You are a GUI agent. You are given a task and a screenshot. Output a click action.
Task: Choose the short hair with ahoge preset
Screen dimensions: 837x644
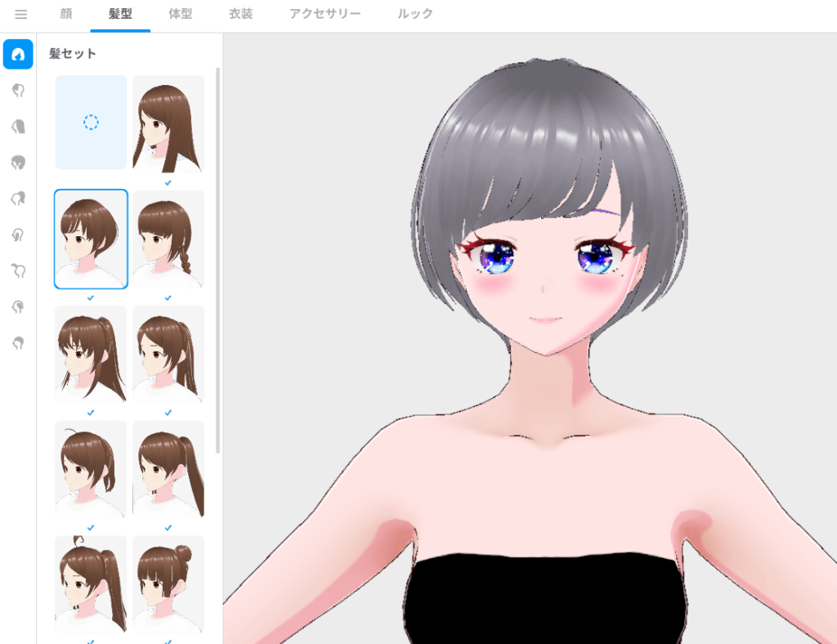click(x=91, y=469)
